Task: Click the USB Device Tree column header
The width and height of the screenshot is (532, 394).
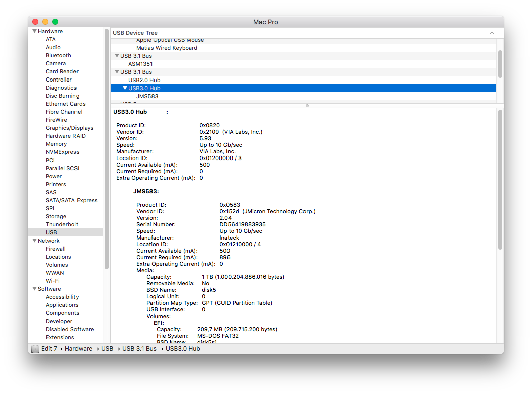Action: tap(303, 33)
